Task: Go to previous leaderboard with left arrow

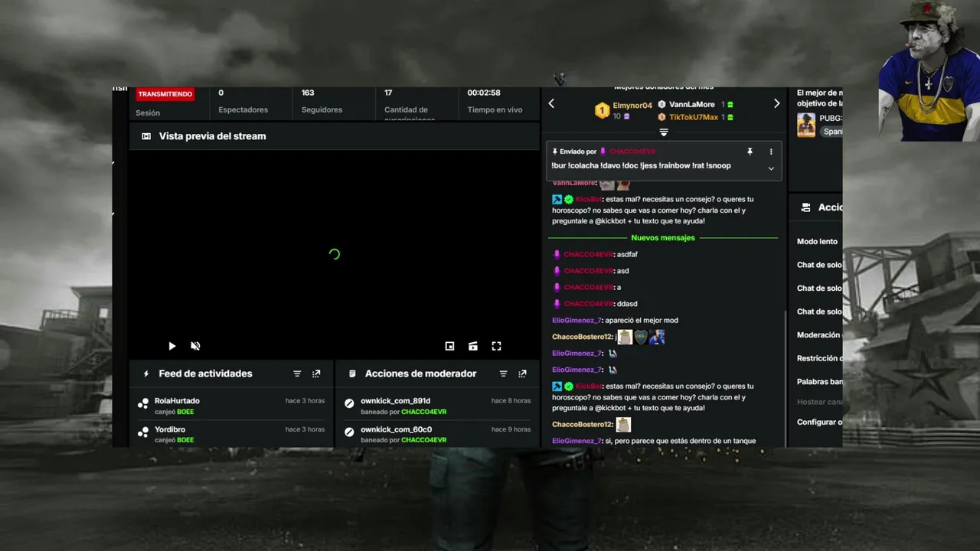Action: click(551, 103)
